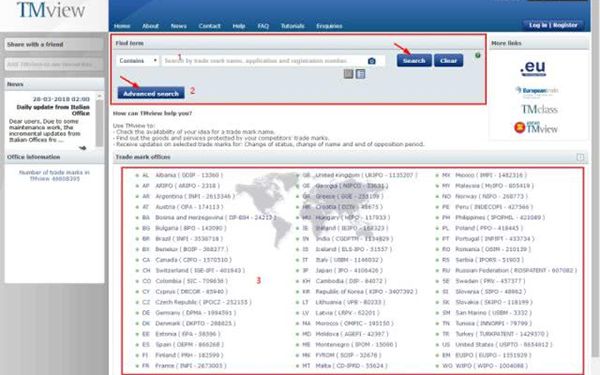Image resolution: width=600 pixels, height=375 pixels.
Task: Open the ASEAN TMview logo link
Action: [536, 127]
